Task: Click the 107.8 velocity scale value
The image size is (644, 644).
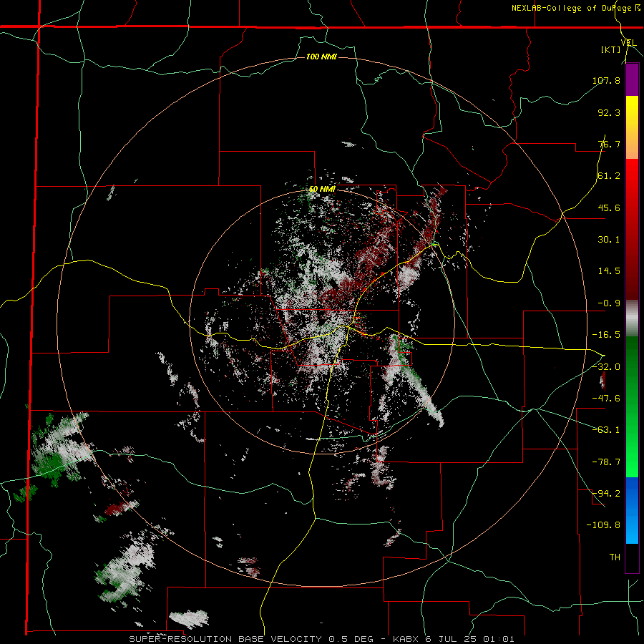Action: [606, 80]
